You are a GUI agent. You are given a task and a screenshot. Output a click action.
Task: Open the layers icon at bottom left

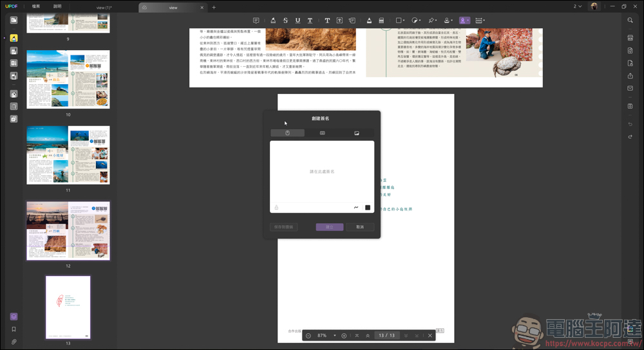click(x=14, y=317)
